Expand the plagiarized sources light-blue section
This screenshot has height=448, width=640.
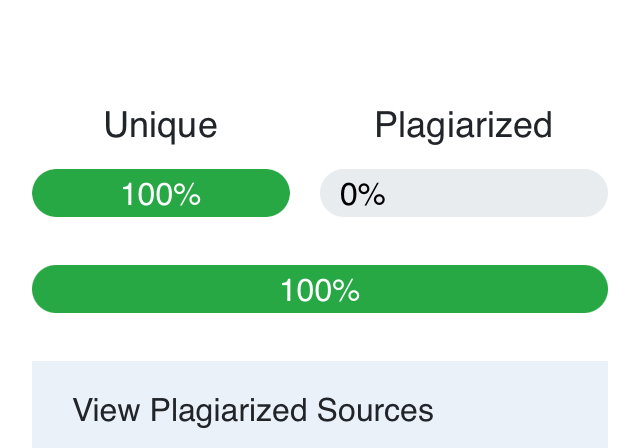click(320, 404)
